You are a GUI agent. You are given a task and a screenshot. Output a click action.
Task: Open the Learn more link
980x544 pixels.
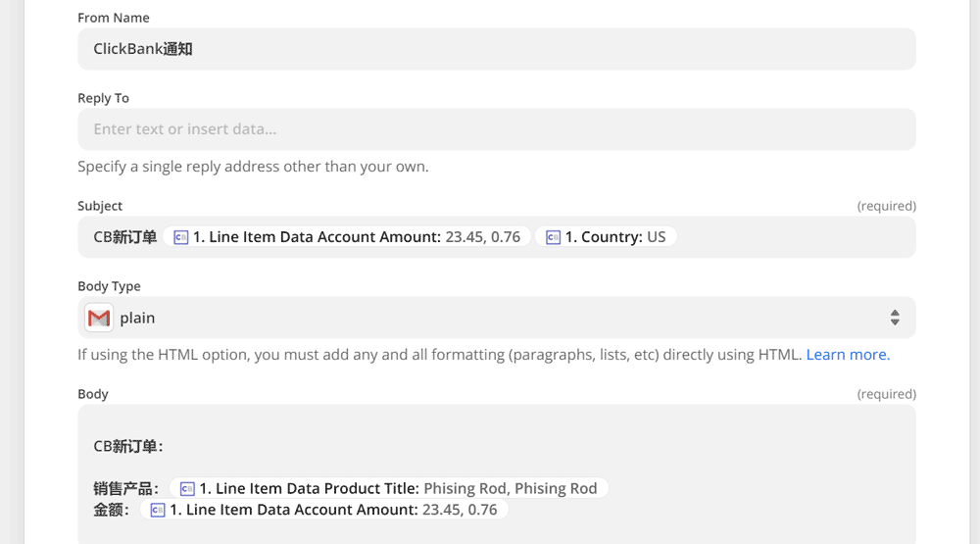pos(848,355)
